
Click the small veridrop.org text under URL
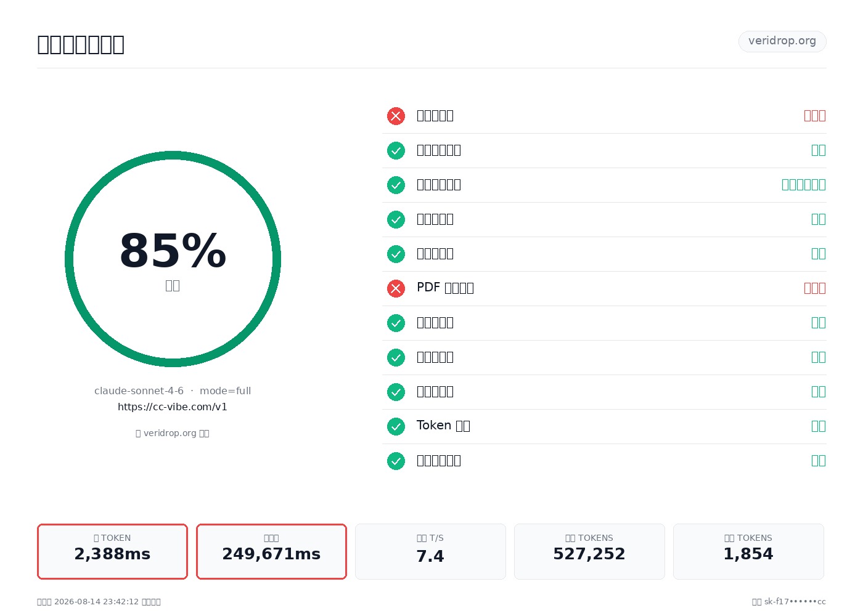click(x=173, y=433)
